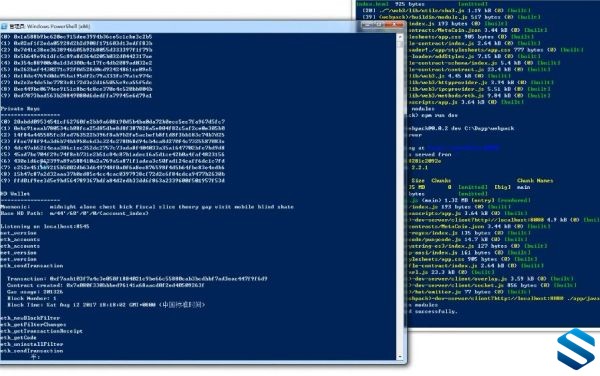
Task: Maximize the front PowerShell window
Action: pyautogui.click(x=379, y=25)
